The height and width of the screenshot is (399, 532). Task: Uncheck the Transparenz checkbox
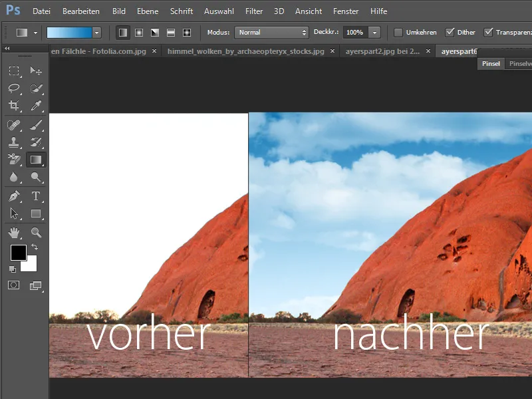pyautogui.click(x=488, y=33)
